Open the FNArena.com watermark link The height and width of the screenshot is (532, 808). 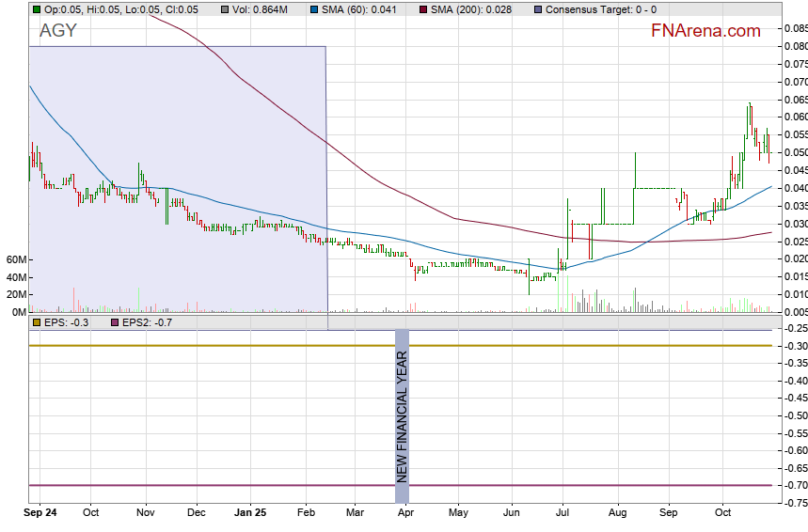(705, 31)
